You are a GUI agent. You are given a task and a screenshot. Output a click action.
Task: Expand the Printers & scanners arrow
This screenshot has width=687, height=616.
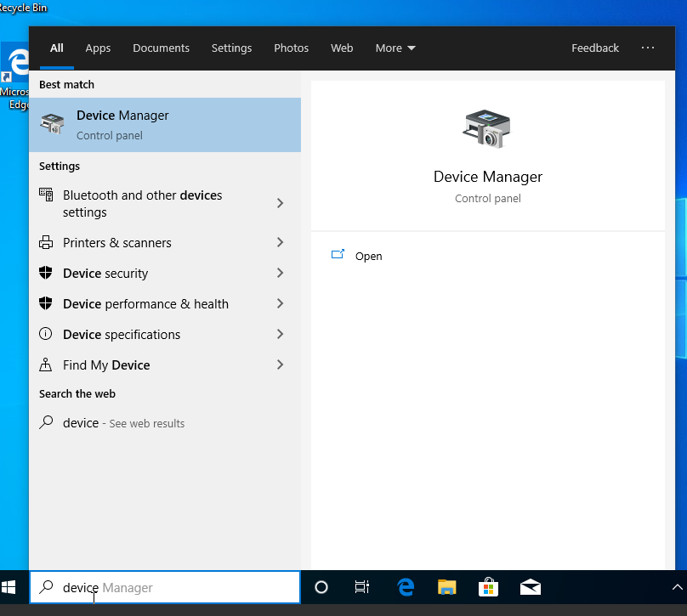tap(280, 243)
